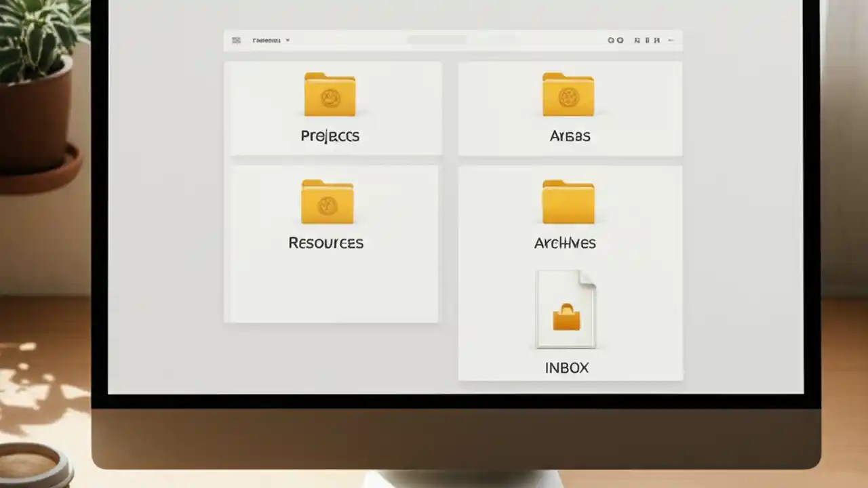This screenshot has width=868, height=488.
Task: Expand the location dropdown next to the grid icon
Action: [x=288, y=40]
